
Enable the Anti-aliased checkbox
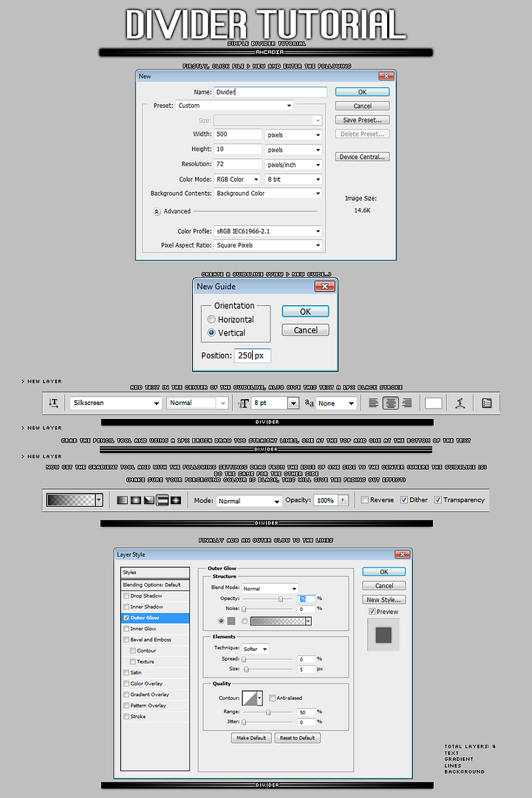273,698
